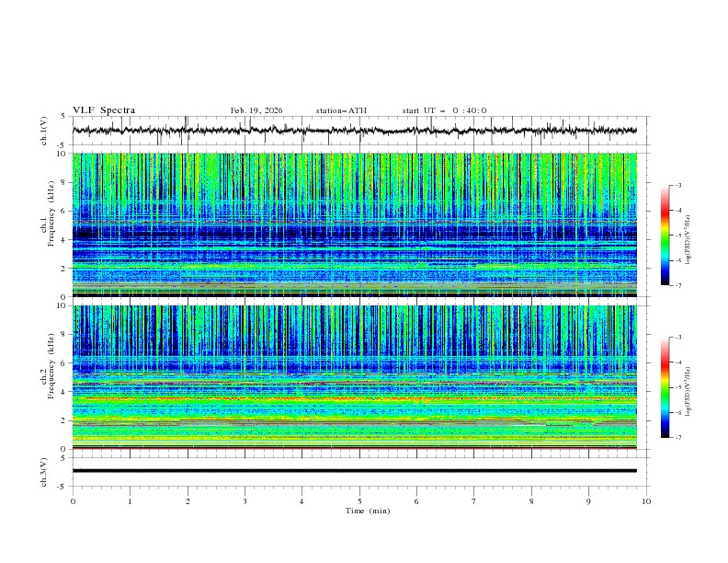Click the "ch.1(V)" waveform axis label
This screenshot has height=563, width=728.
click(x=44, y=131)
